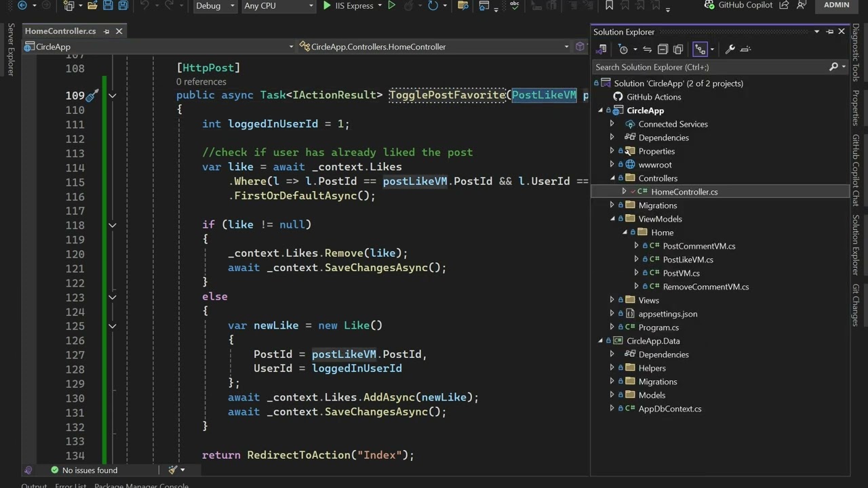Click the Find in Files folder search icon

tap(463, 5)
